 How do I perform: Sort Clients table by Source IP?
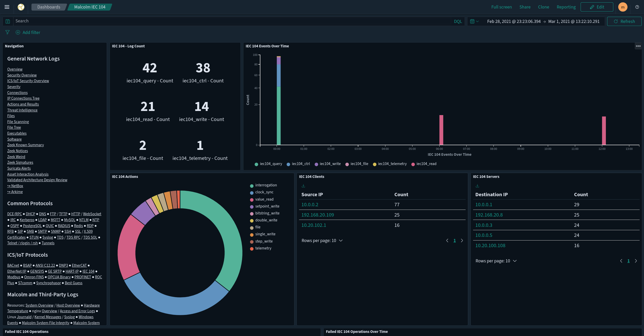click(312, 195)
